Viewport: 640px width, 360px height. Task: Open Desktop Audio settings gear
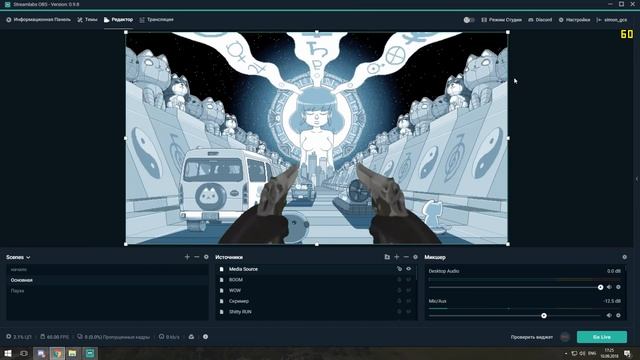click(x=618, y=287)
